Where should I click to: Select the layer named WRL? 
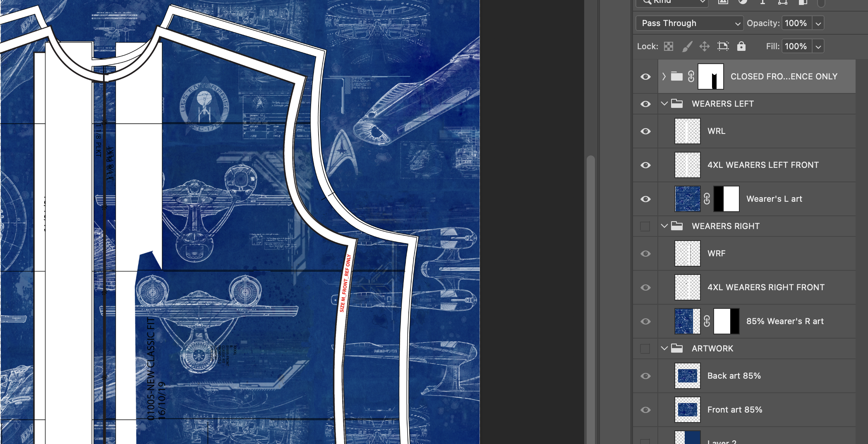pyautogui.click(x=716, y=131)
